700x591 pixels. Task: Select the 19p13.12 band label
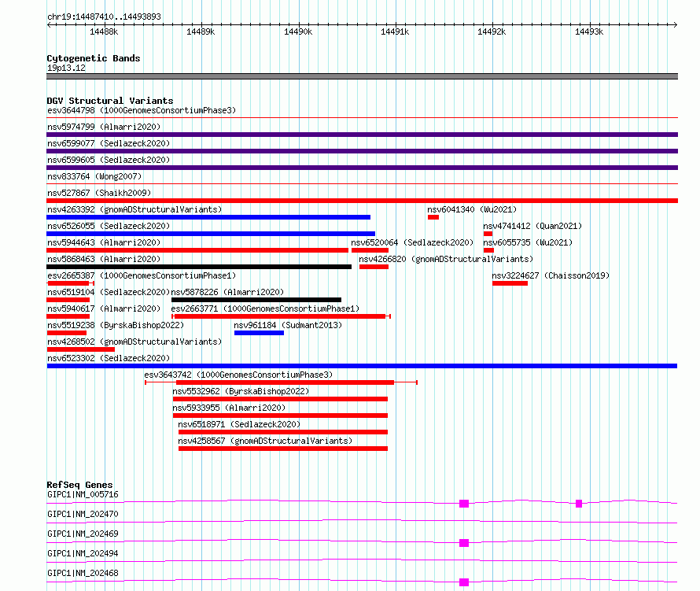(66, 68)
